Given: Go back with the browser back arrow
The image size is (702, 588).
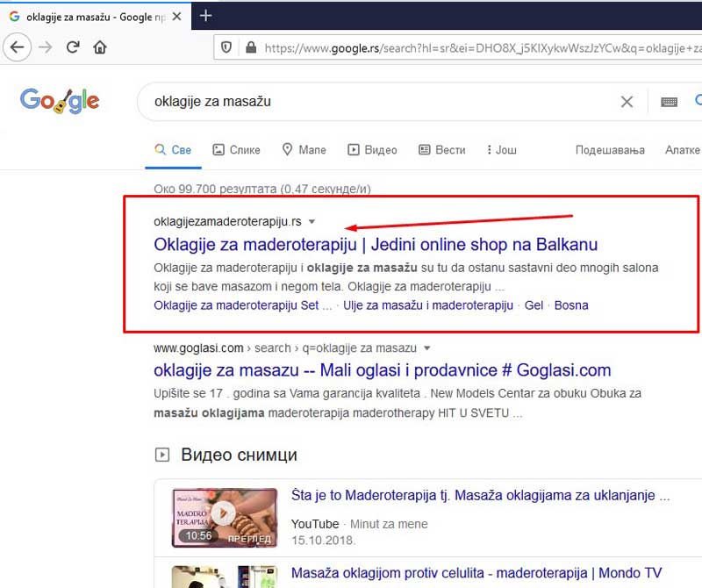Looking at the screenshot, I should click(x=17, y=47).
